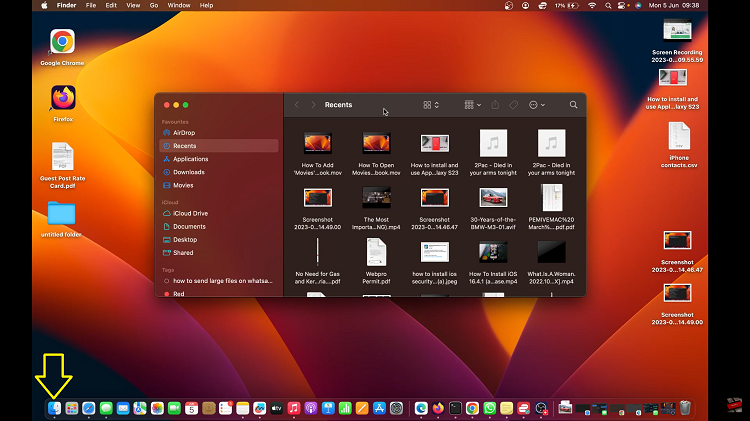
Task: Open the Trash in the Dock
Action: tap(685, 408)
